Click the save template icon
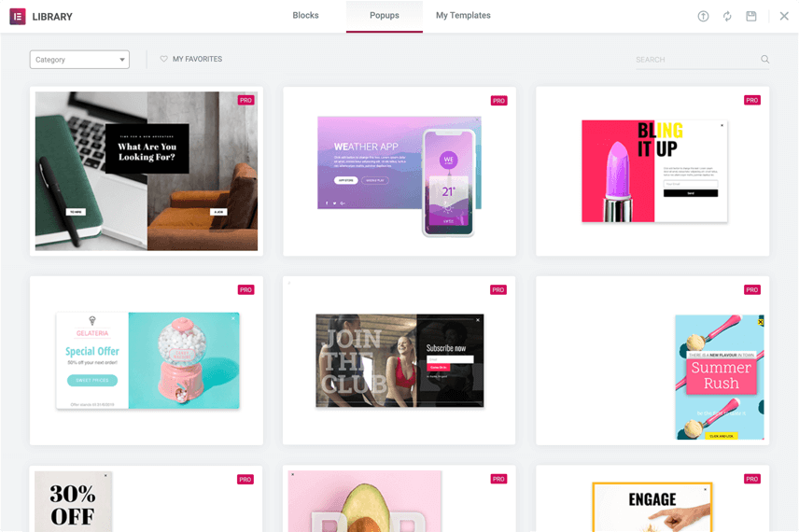Screen dimensions: 799x532 click(751, 16)
